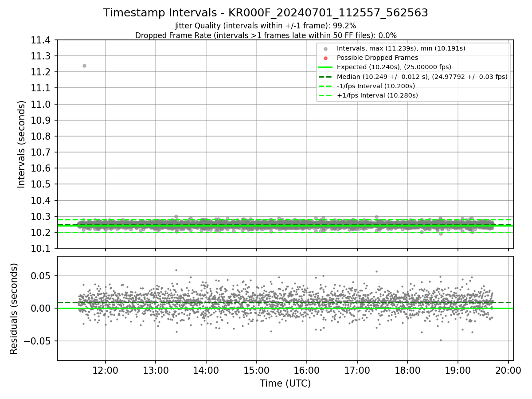Click legend entry +1/fps Interval (10.280s)
Screen dimensions: 532x399
377,95
